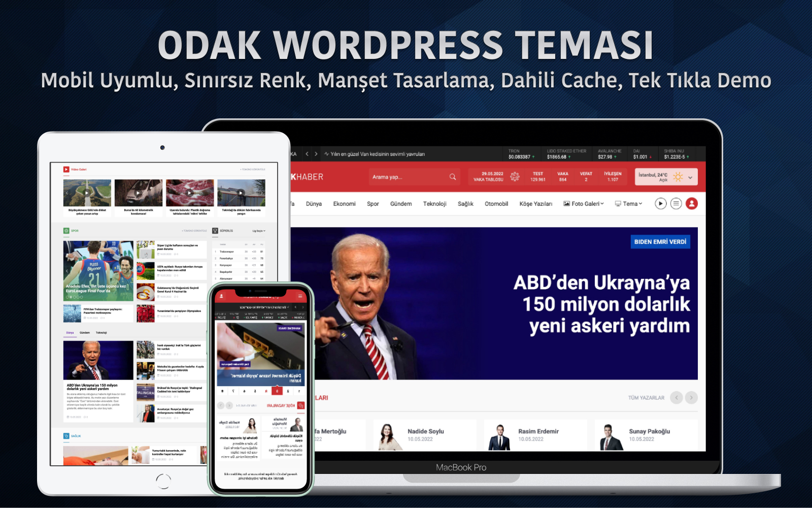Screen dimensions: 812x508
Task: Click the SHIBA INU ticker entry
Action: pos(676,154)
